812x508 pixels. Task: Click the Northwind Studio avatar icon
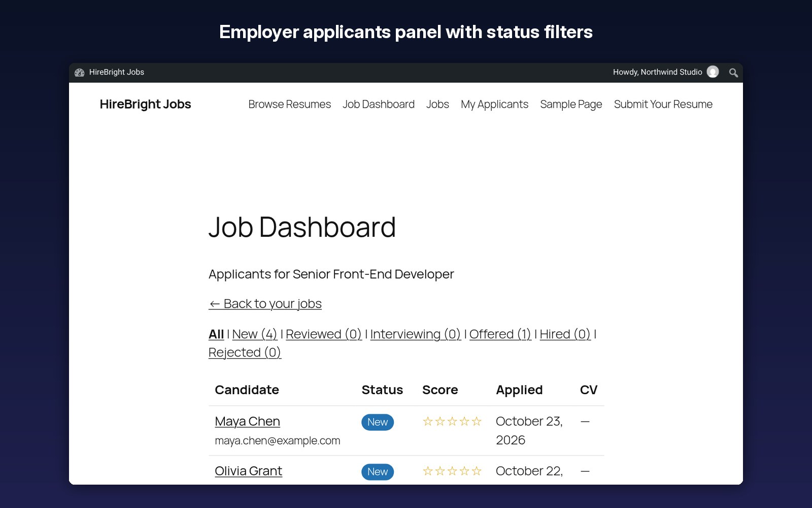pos(713,72)
